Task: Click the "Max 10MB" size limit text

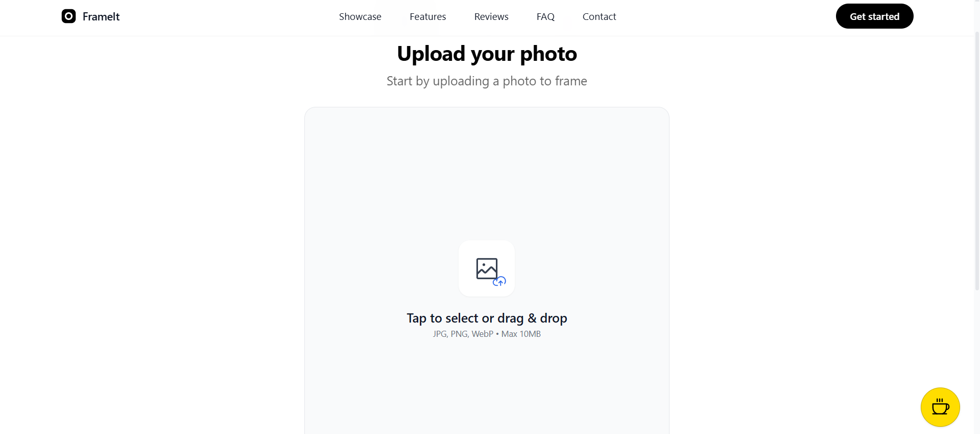Action: click(521, 334)
